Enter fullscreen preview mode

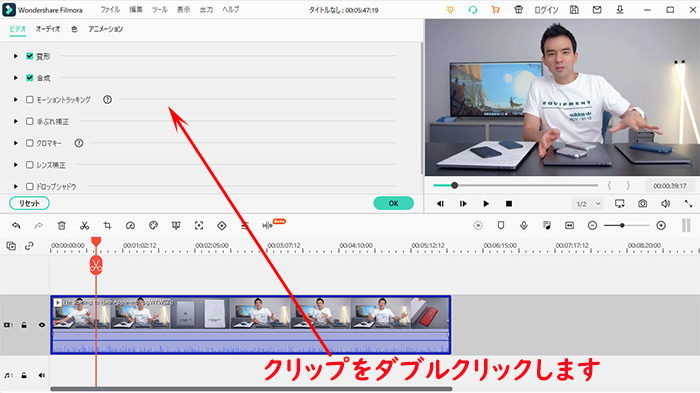(x=688, y=204)
